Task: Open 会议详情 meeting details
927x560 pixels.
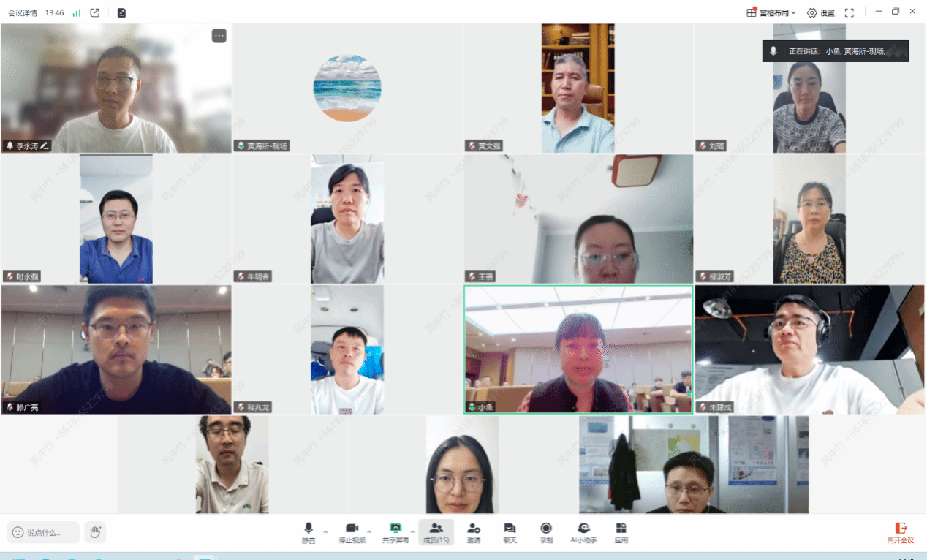Action: [23, 12]
